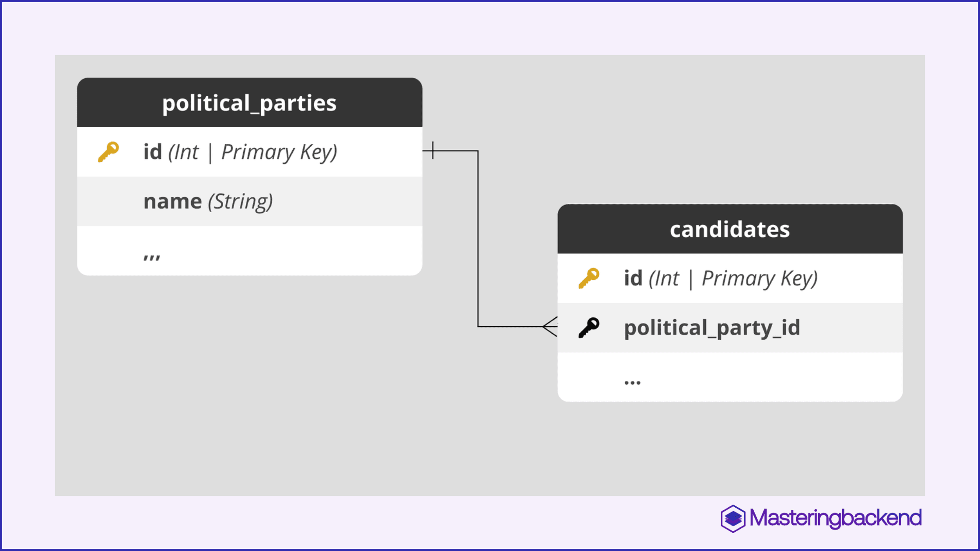Click the one-cardinality tick mark on relationship line
The height and width of the screenshot is (551, 980).
pos(433,150)
